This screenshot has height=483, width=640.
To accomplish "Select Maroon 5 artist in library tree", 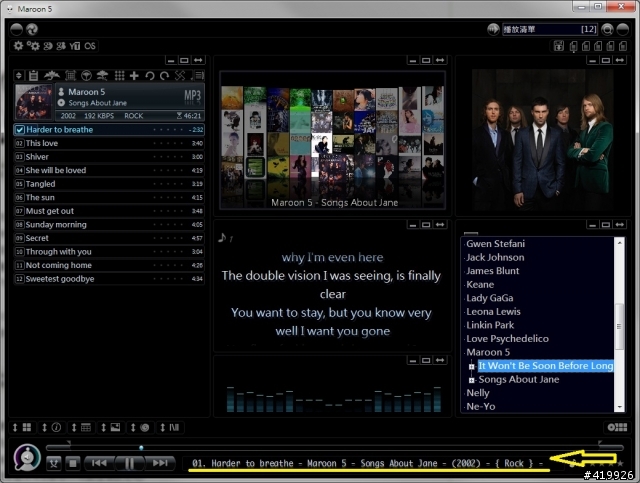I will point(488,352).
